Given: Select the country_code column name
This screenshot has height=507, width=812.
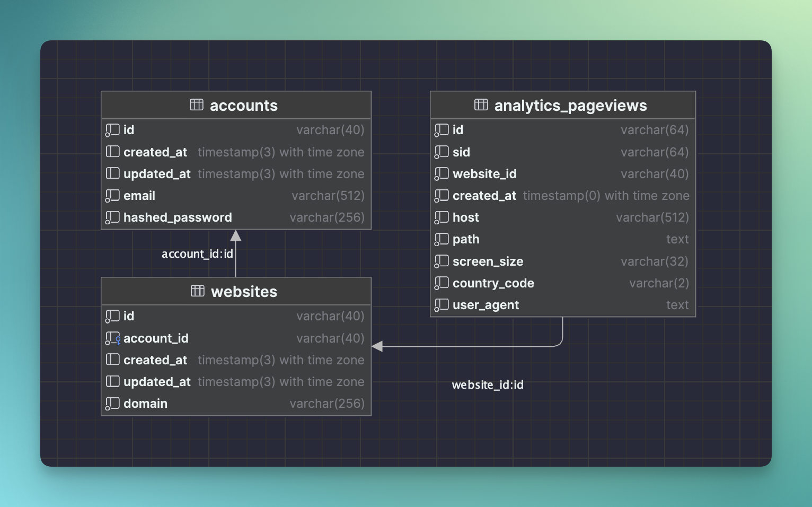Looking at the screenshot, I should point(493,283).
